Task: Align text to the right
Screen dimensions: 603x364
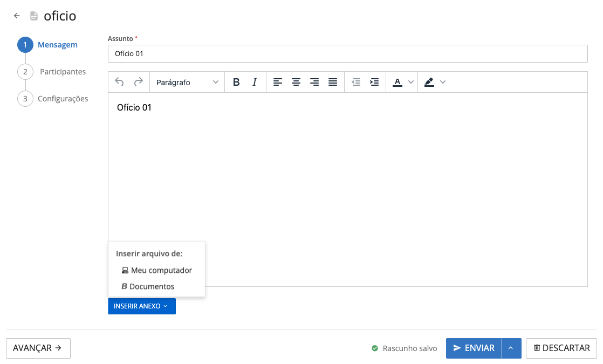Action: [x=314, y=82]
